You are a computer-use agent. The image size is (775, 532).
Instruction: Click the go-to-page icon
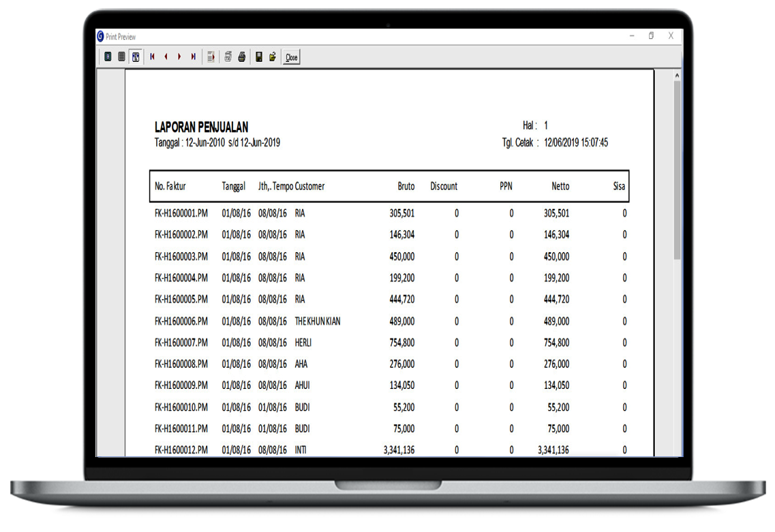pos(211,57)
